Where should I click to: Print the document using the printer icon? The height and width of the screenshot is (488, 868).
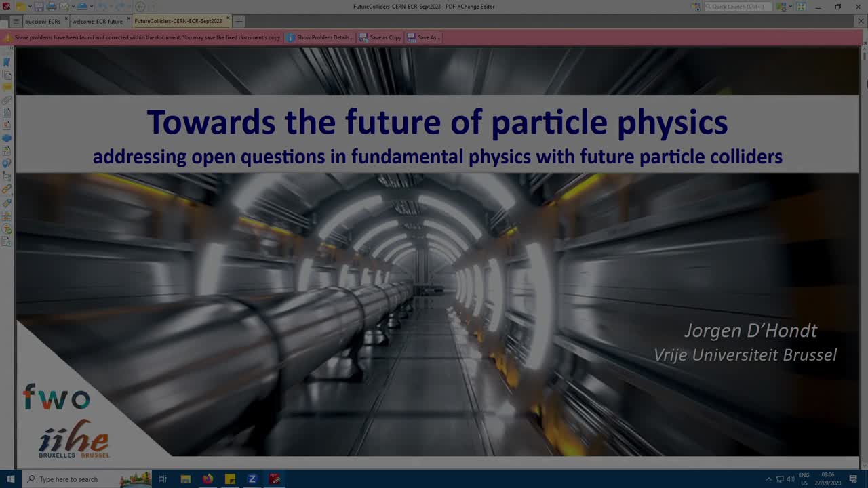pos(52,7)
